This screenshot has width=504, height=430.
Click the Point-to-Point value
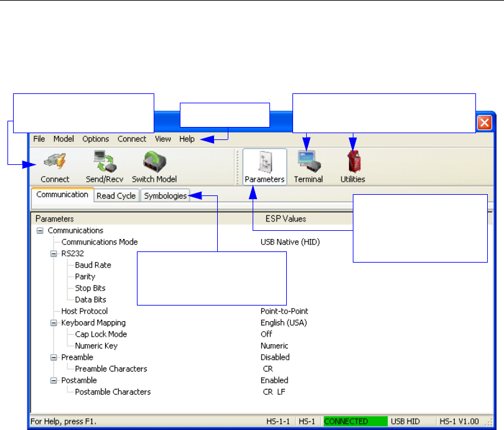(x=284, y=311)
